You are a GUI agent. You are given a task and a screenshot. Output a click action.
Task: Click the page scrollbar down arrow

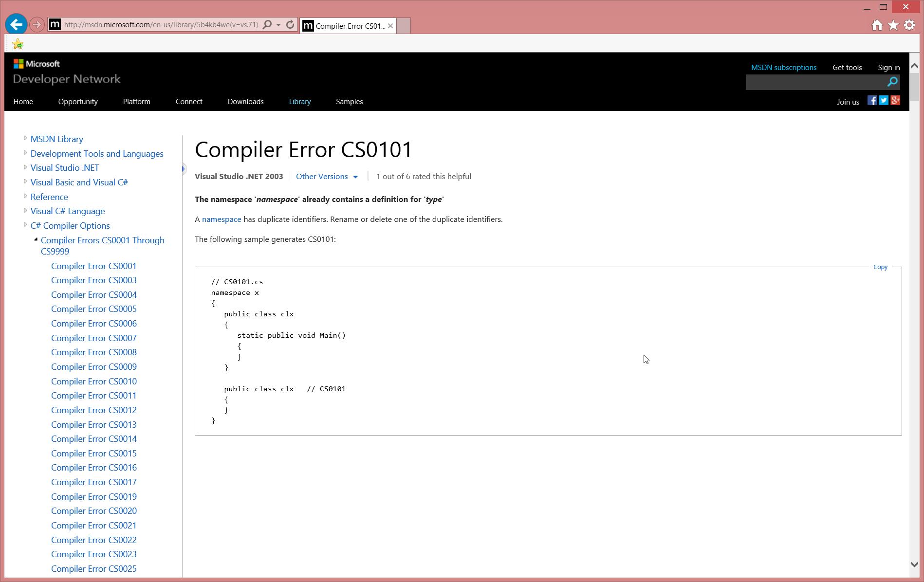[x=914, y=564]
